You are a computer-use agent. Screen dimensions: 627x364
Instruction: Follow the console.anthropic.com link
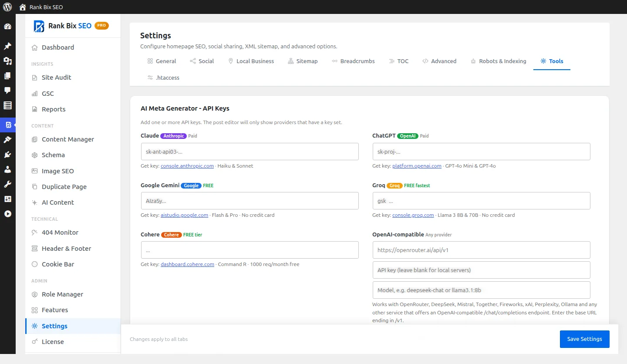pyautogui.click(x=187, y=166)
